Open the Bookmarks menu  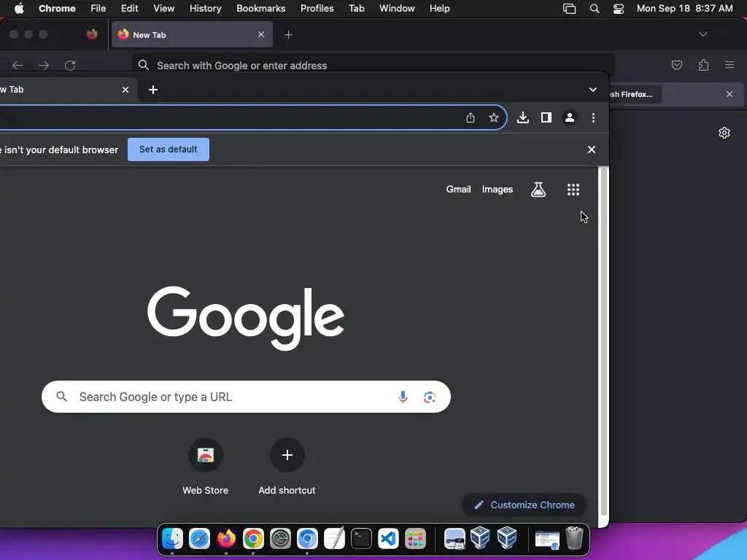point(260,9)
